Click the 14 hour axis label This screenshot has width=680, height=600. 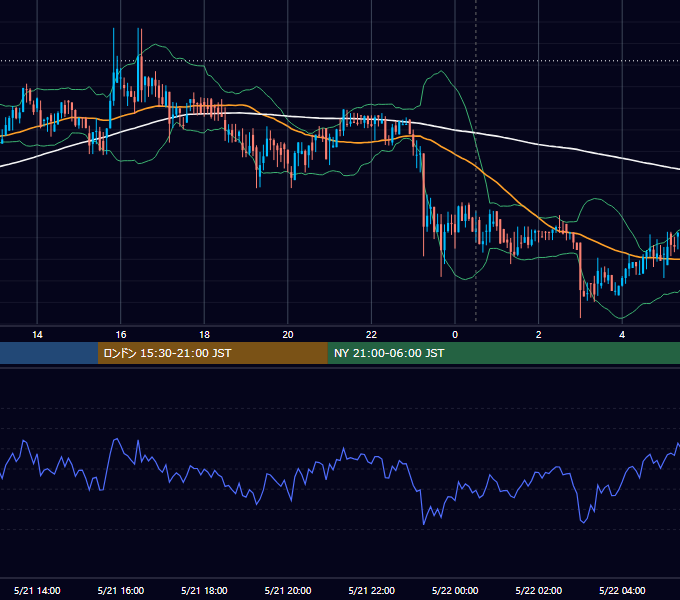[x=37, y=335]
